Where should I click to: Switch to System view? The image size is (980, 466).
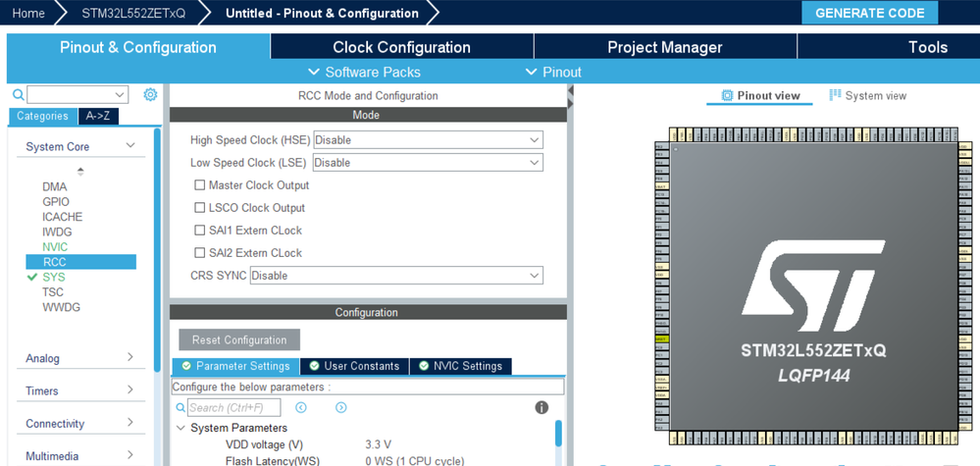(x=867, y=95)
